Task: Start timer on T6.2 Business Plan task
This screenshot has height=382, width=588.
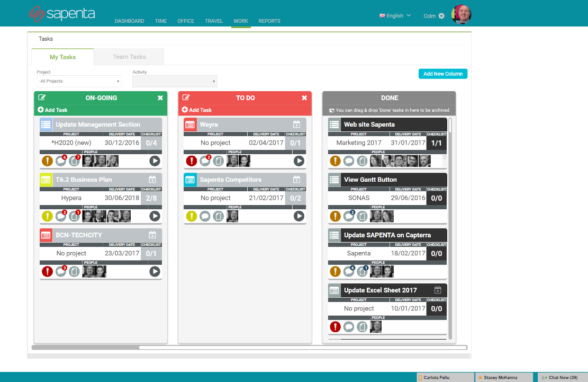Action: tap(155, 216)
